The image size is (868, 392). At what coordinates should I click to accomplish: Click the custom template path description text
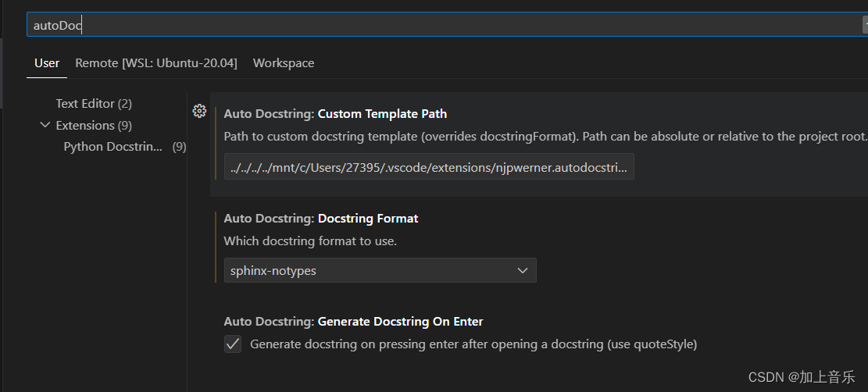[545, 137]
